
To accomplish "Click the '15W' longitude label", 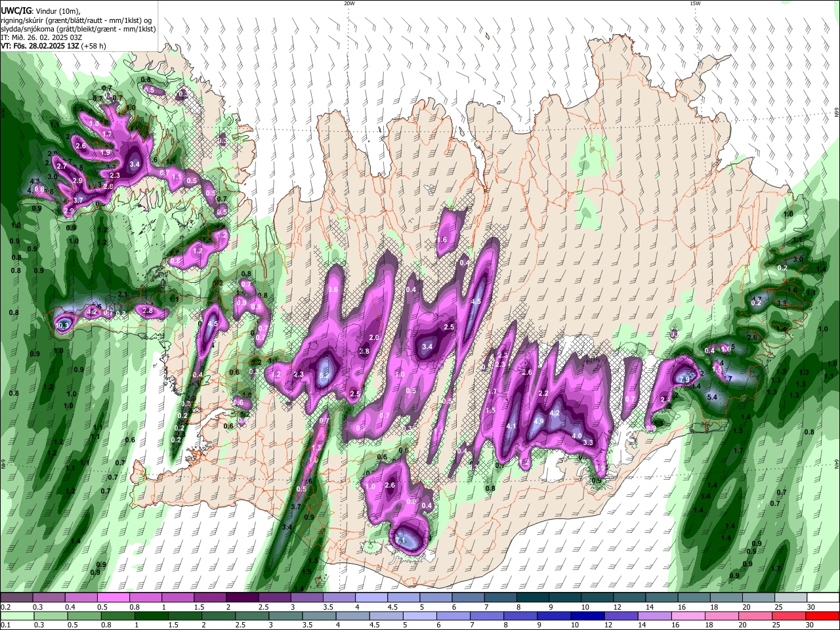I will (695, 3).
